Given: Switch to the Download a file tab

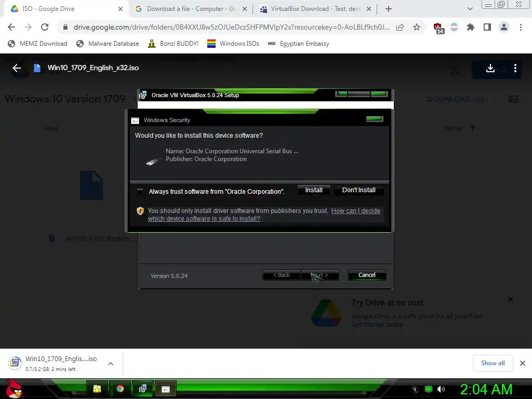Looking at the screenshot, I should click(191, 9).
